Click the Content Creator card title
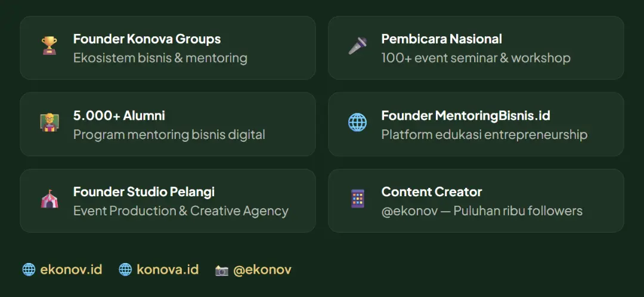The height and width of the screenshot is (297, 644). 432,192
